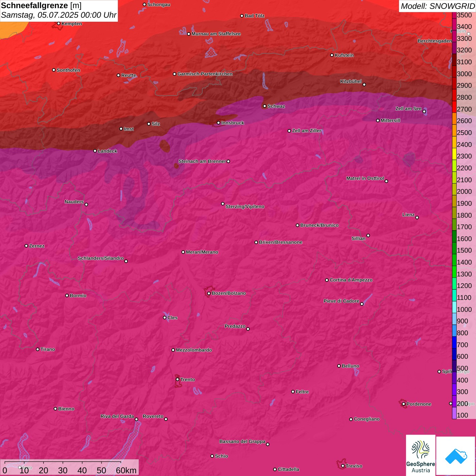
Task: Click the GeoSphere Austria logo
Action: [x=421, y=456]
